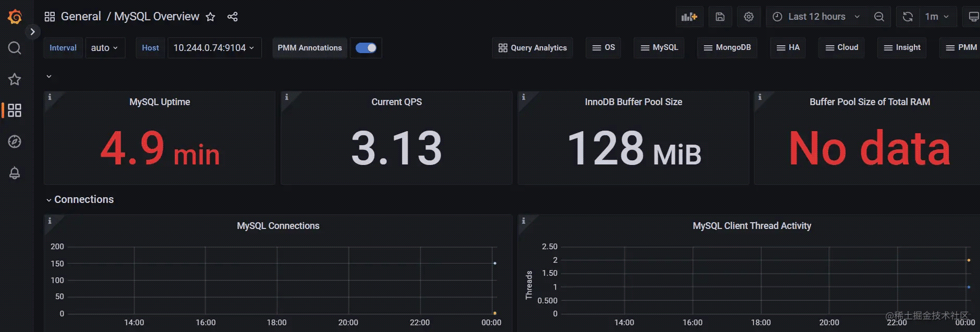Viewport: 980px width, 332px height.
Task: Open the MongoDB dashboards menu
Action: click(727, 47)
